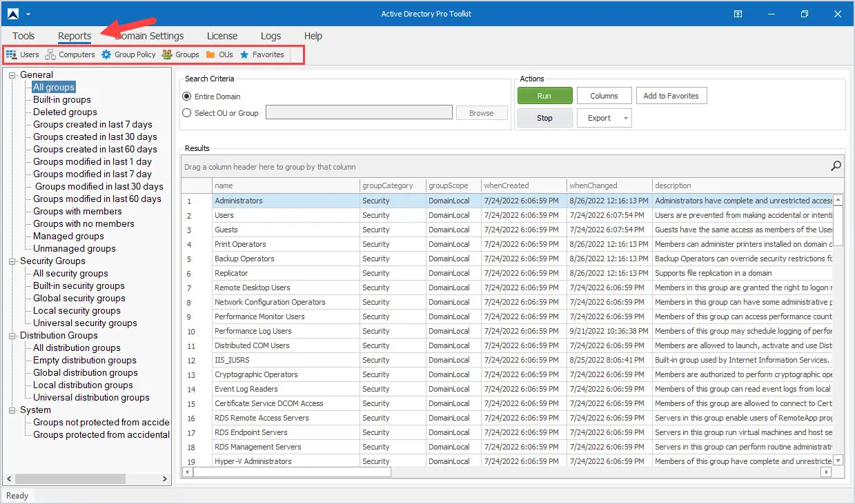Select Groups created in last 7 days
The height and width of the screenshot is (504, 855).
(92, 125)
